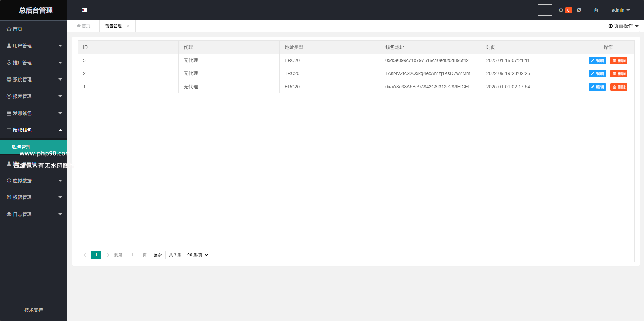Open the 页面操作 dropdown
This screenshot has height=321, width=644.
click(623, 26)
